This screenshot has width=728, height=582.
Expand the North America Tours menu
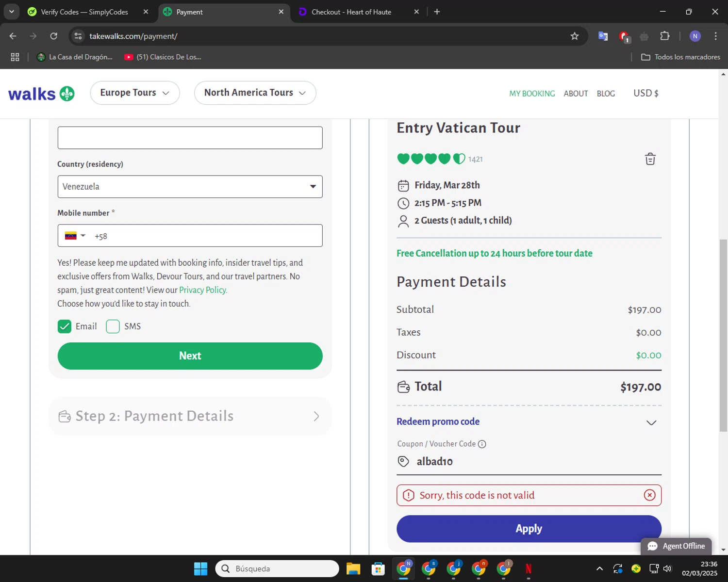coord(255,93)
